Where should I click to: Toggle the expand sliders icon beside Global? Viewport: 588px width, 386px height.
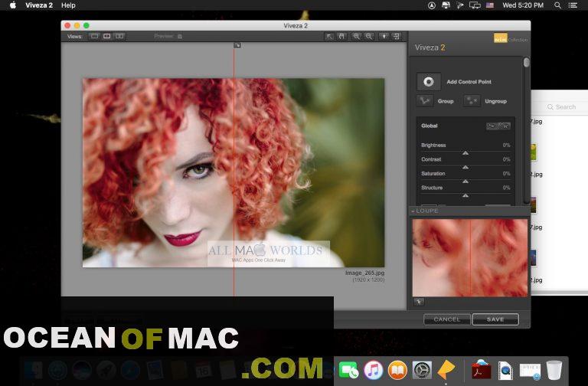pyautogui.click(x=498, y=126)
